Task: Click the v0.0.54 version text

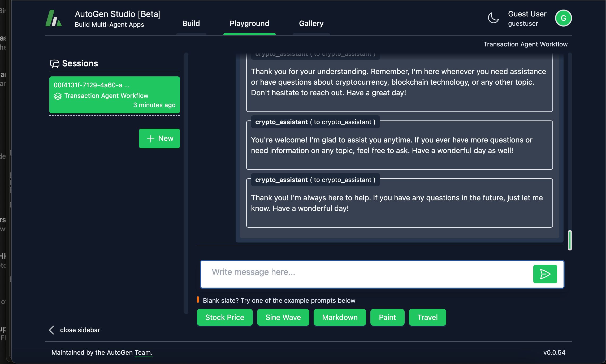Action: [554, 353]
